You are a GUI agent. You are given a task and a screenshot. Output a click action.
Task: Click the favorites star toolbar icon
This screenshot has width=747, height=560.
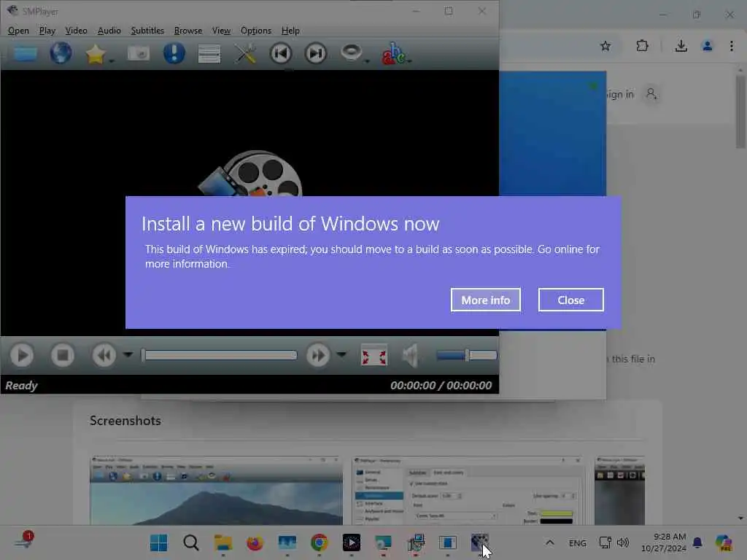(x=96, y=53)
